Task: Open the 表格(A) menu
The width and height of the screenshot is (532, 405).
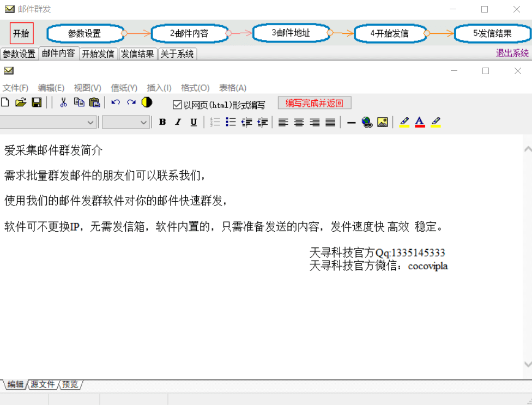Action: pyautogui.click(x=232, y=88)
